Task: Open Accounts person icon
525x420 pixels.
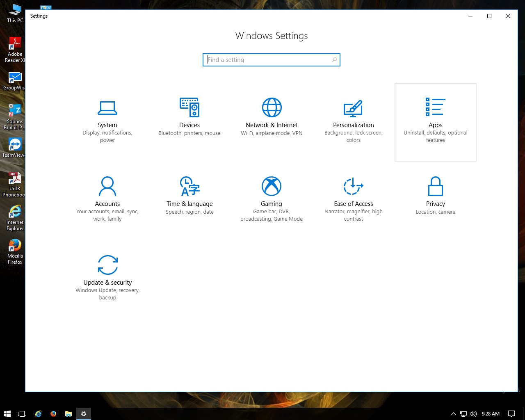Action: (107, 186)
